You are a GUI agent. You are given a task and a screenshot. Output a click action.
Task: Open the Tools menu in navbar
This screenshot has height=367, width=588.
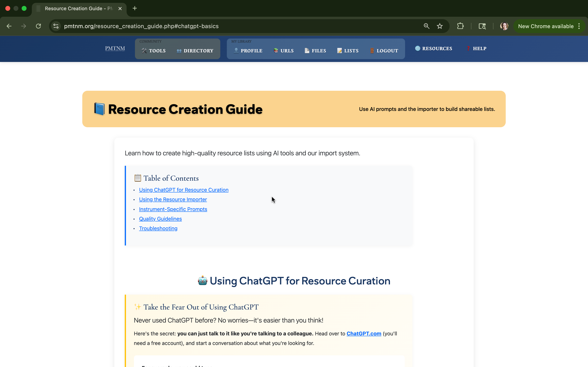[154, 51]
